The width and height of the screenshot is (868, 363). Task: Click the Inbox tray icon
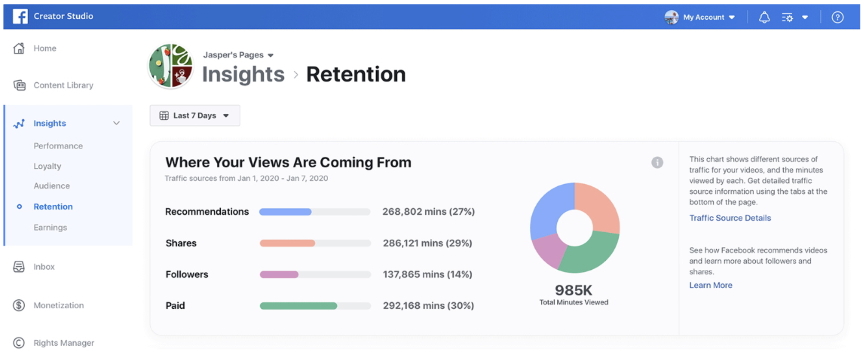tap(19, 267)
